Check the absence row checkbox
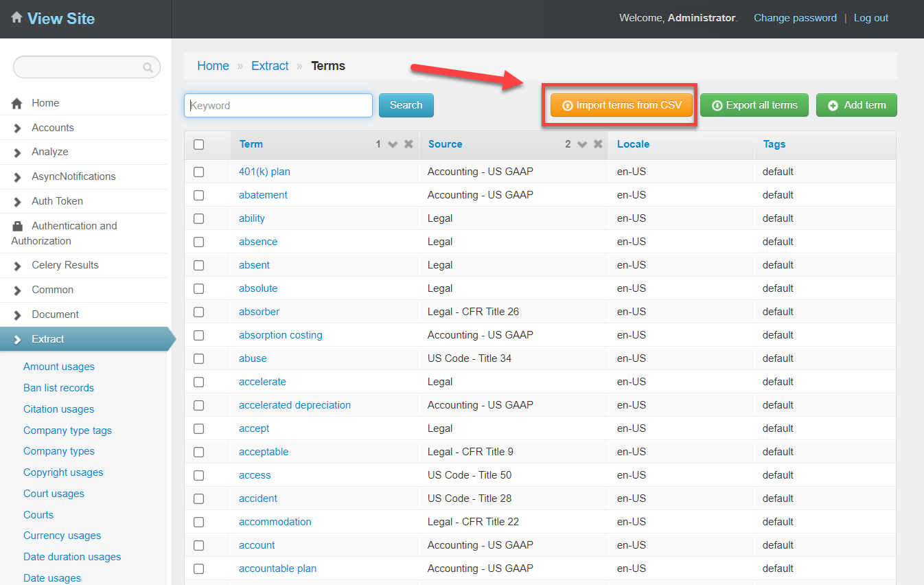Image resolution: width=924 pixels, height=585 pixels. pyautogui.click(x=199, y=242)
